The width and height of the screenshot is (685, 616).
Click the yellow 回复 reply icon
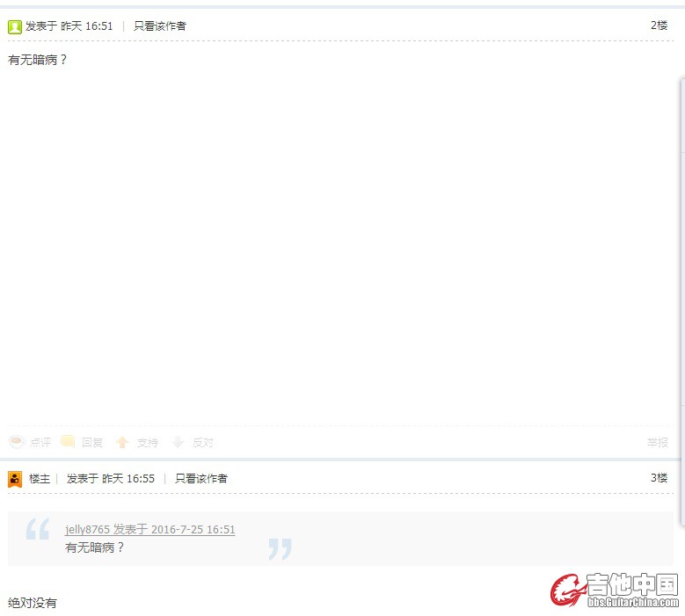click(68, 441)
